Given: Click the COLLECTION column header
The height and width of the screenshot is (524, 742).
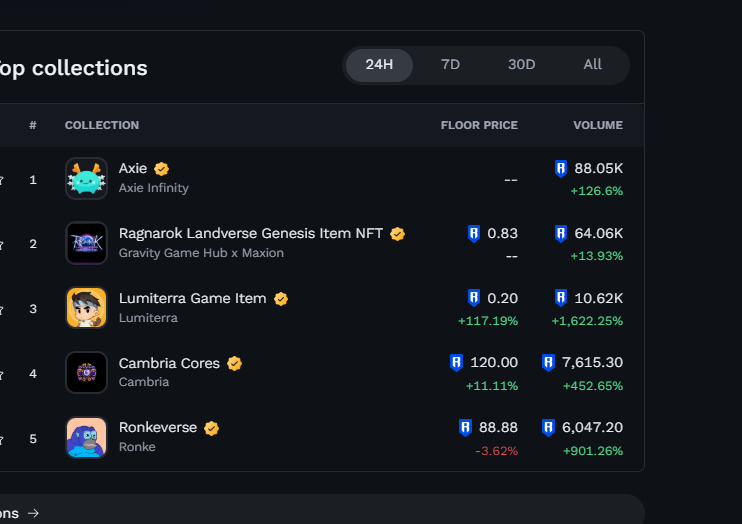Looking at the screenshot, I should [102, 125].
